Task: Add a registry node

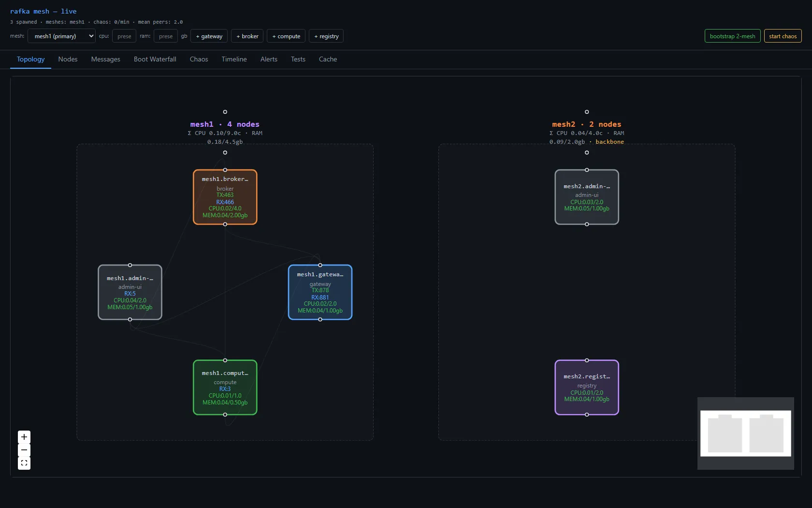Action: point(326,36)
